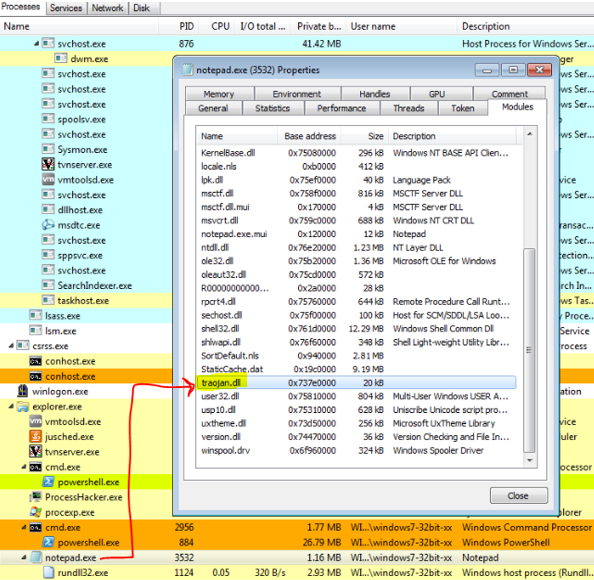Viewport: 594px width, 580px height.
Task: Click the tvnserver.exe icon under services
Action: (x=48, y=164)
